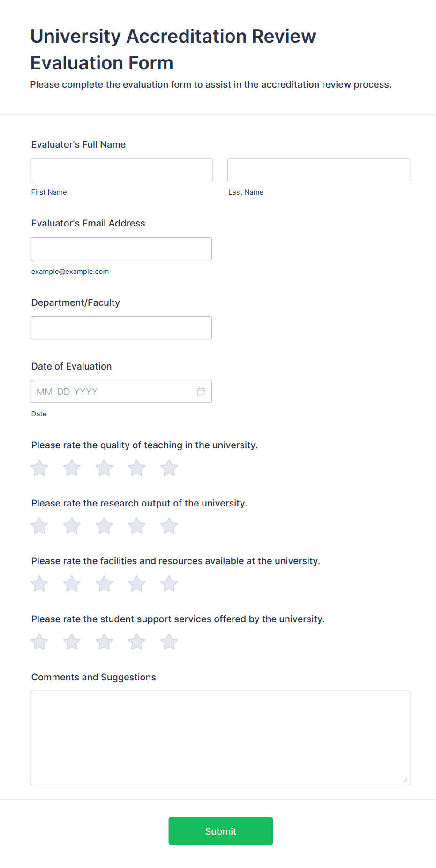Image resolution: width=436 pixels, height=868 pixels.
Task: Focus the Evaluator's Email Address field
Action: click(121, 249)
